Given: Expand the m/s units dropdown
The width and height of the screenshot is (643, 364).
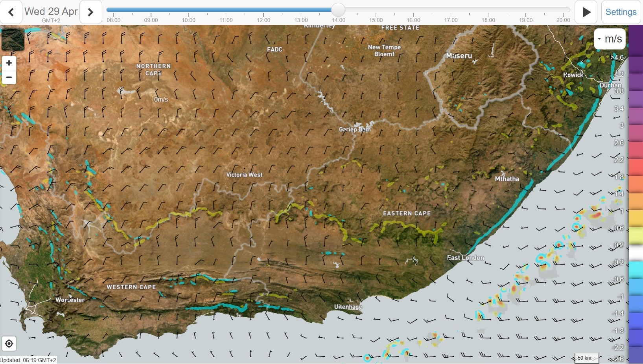Looking at the screenshot, I should (610, 39).
